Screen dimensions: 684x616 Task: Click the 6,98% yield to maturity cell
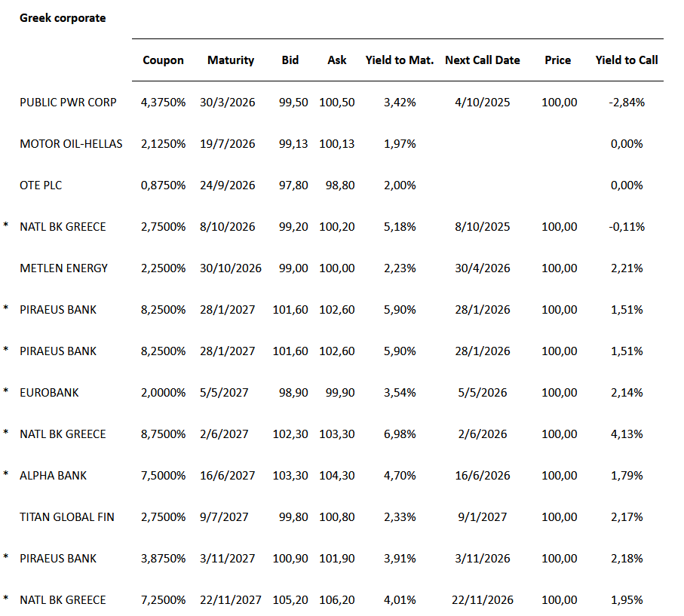pos(400,434)
